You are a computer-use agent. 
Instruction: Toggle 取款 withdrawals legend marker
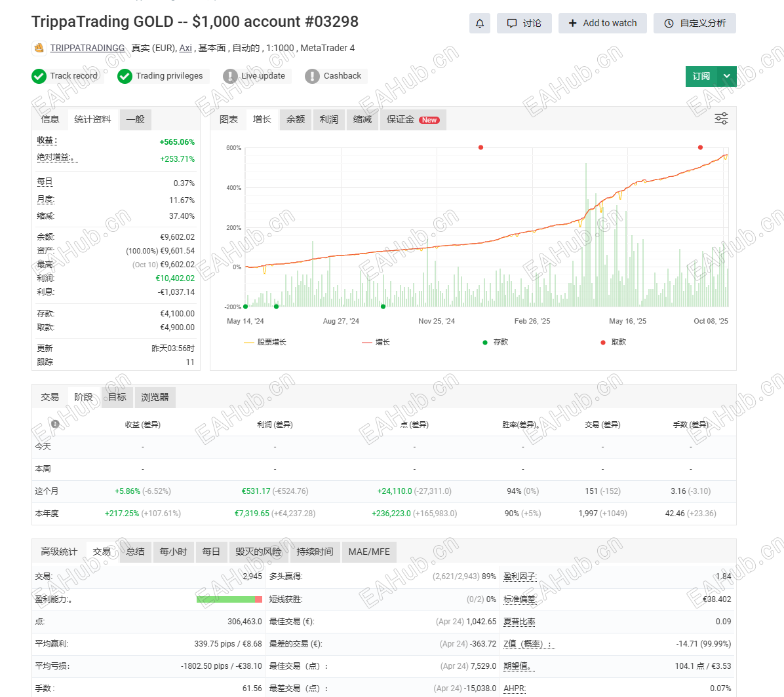[614, 342]
